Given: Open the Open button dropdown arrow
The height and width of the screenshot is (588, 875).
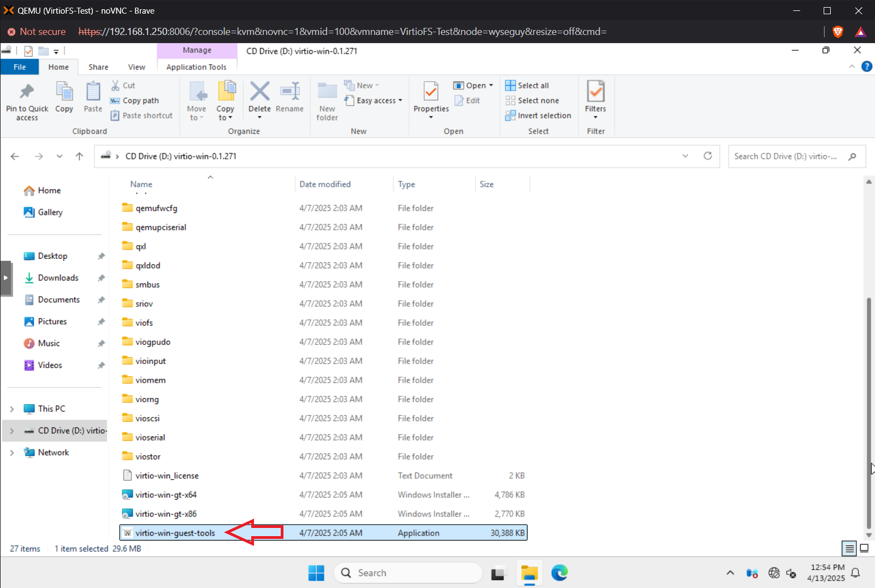Looking at the screenshot, I should click(x=491, y=85).
